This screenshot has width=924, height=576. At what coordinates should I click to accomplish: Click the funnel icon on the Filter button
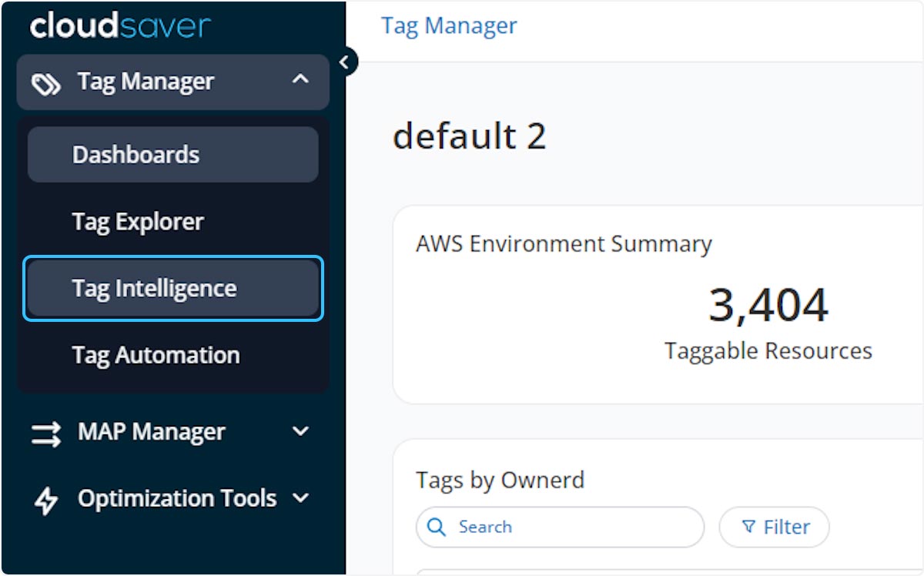748,527
